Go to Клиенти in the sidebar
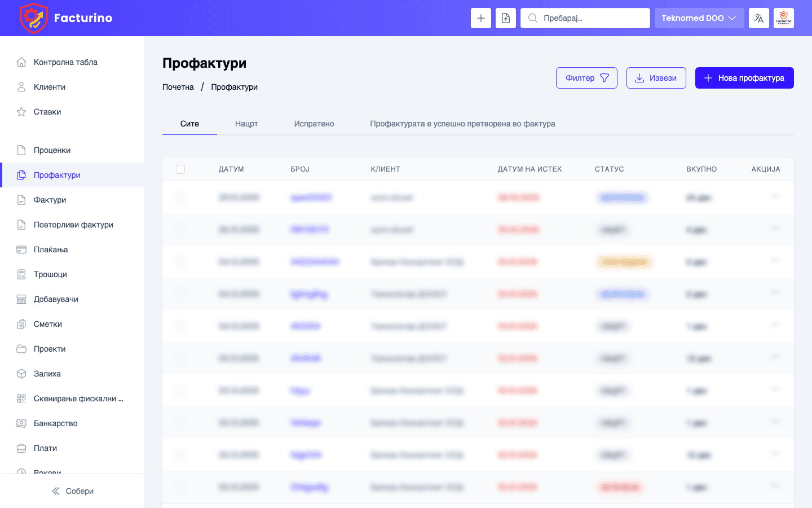Screen dimensions: 812x508 pyautogui.click(x=50, y=87)
